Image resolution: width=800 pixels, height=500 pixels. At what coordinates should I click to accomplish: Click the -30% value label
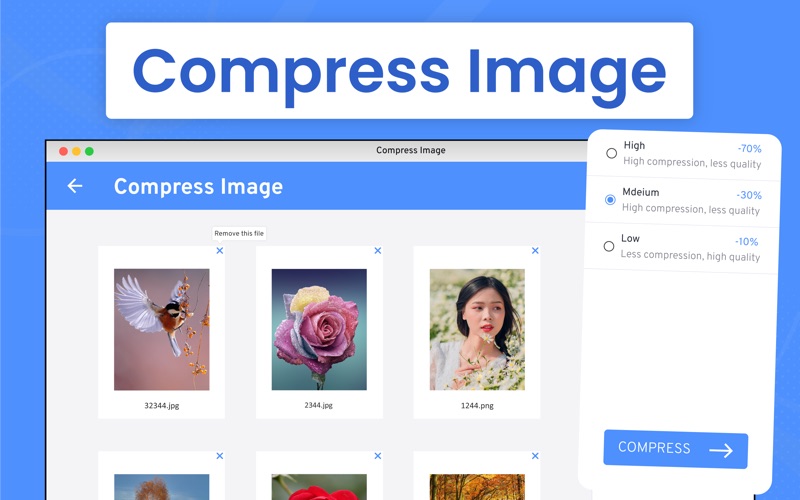(x=749, y=195)
